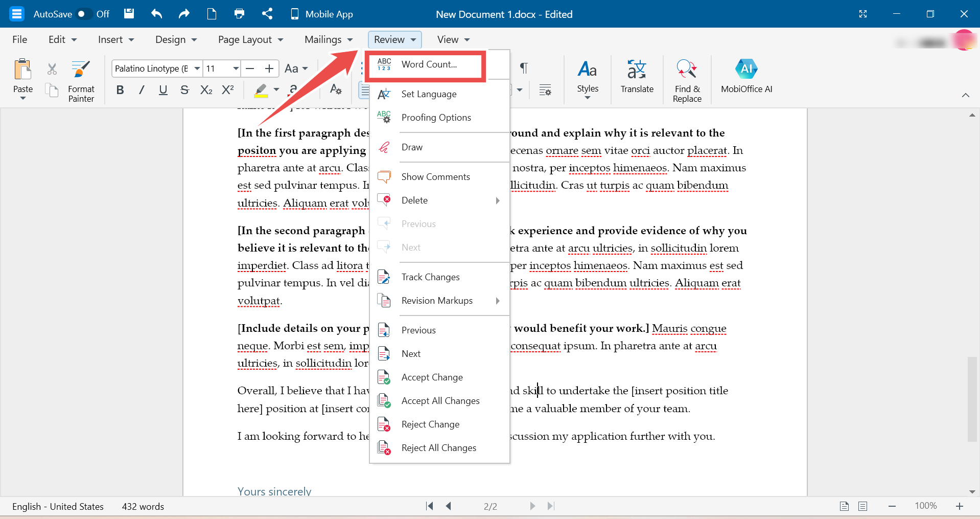980x519 pixels.
Task: Open the Styles gallery
Action: [588, 80]
